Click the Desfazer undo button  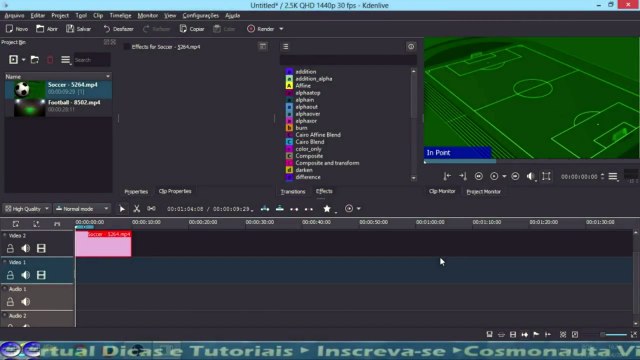tap(118, 29)
